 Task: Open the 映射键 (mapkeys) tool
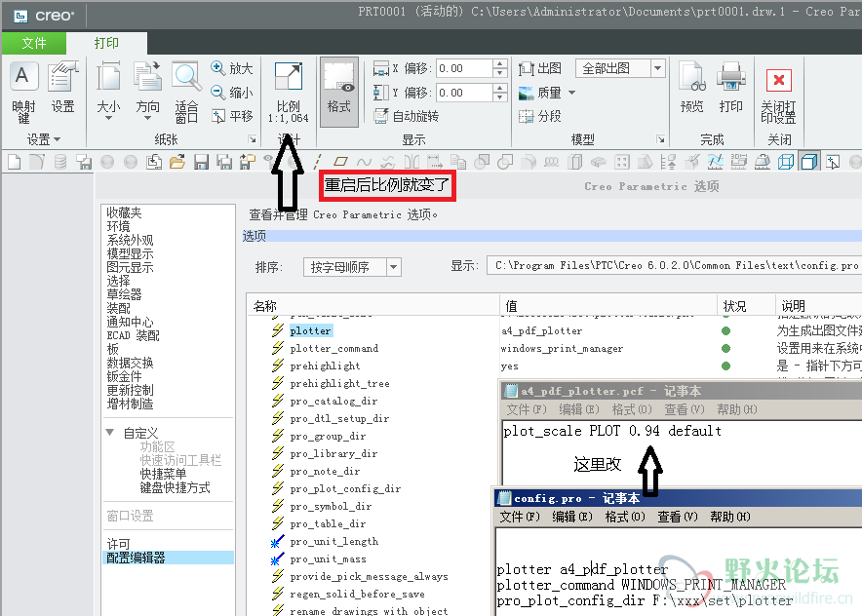[x=23, y=93]
